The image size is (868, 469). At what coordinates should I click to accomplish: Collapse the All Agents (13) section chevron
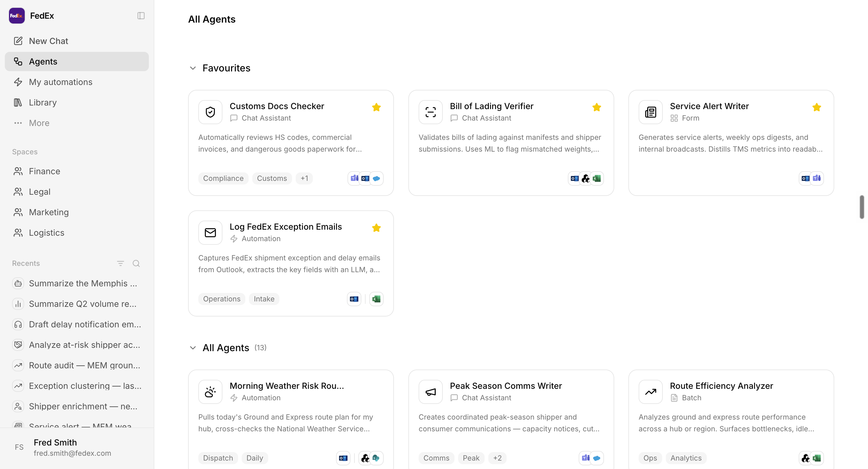coord(193,348)
